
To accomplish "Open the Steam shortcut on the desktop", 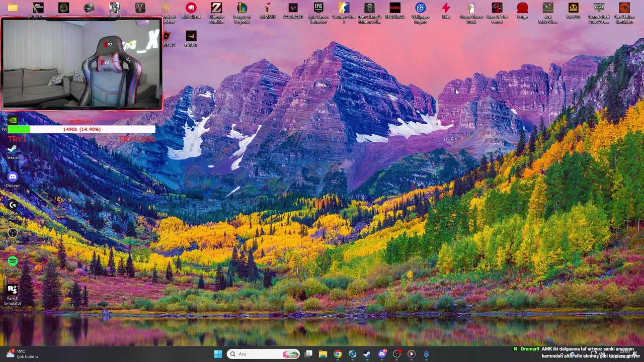I will [13, 152].
